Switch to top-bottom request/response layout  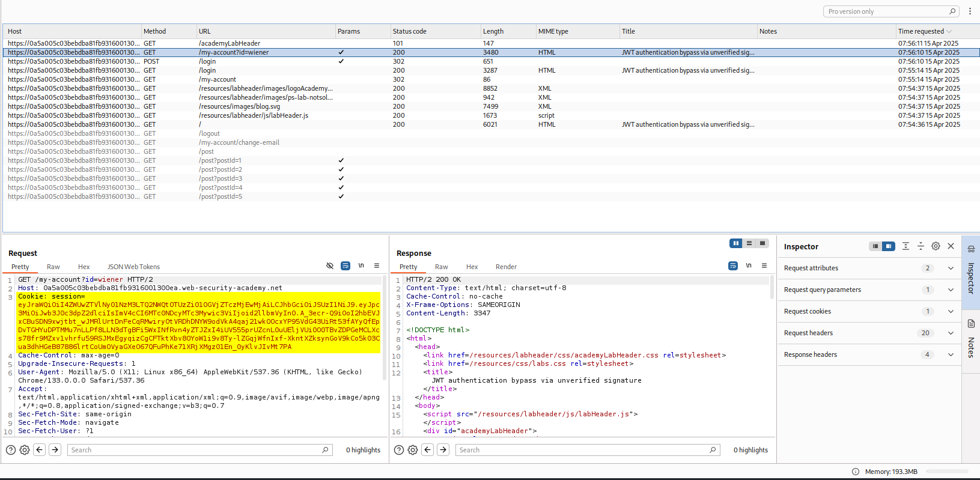tap(749, 243)
